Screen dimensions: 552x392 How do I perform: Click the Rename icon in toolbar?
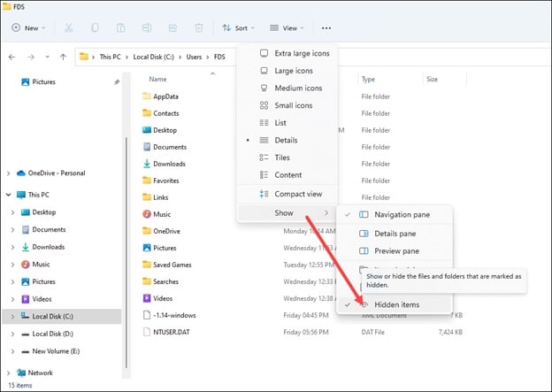pyautogui.click(x=148, y=27)
